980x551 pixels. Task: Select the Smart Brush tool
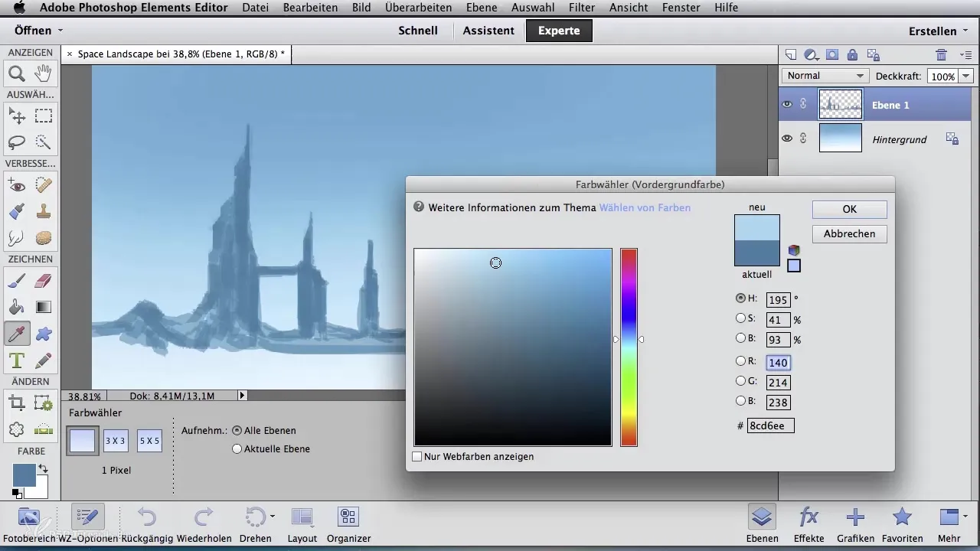16,211
